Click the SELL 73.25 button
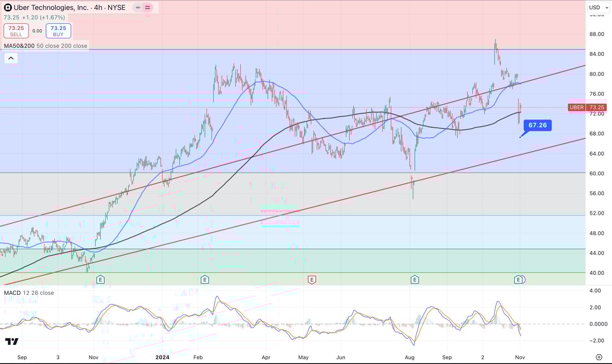 [16, 31]
